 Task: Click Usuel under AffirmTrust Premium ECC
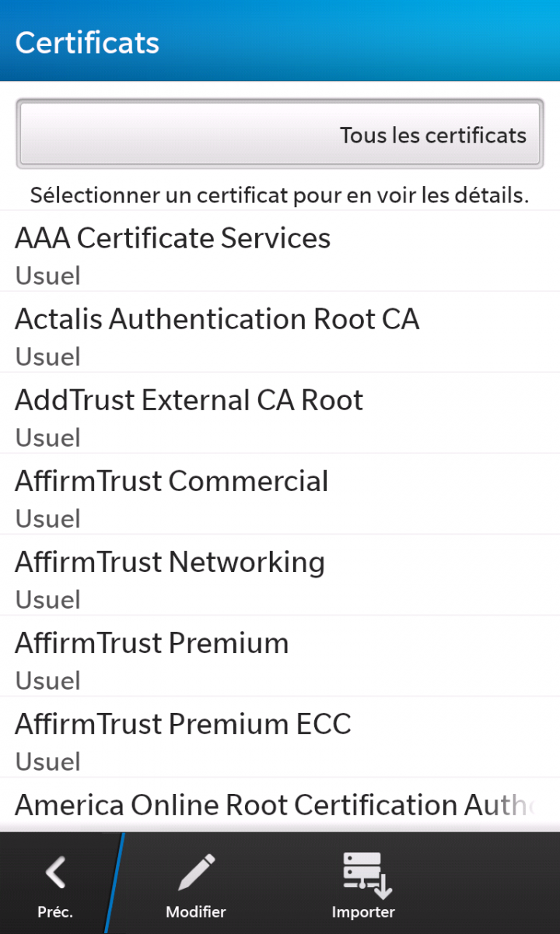(48, 761)
